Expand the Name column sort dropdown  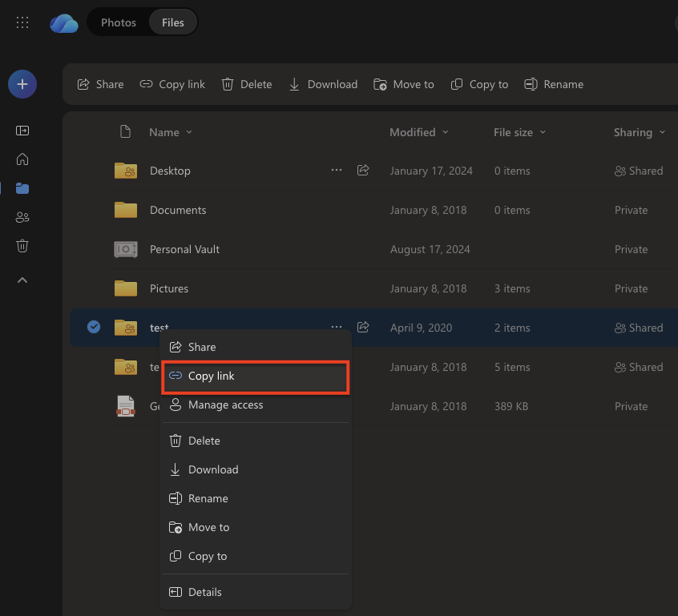click(171, 132)
